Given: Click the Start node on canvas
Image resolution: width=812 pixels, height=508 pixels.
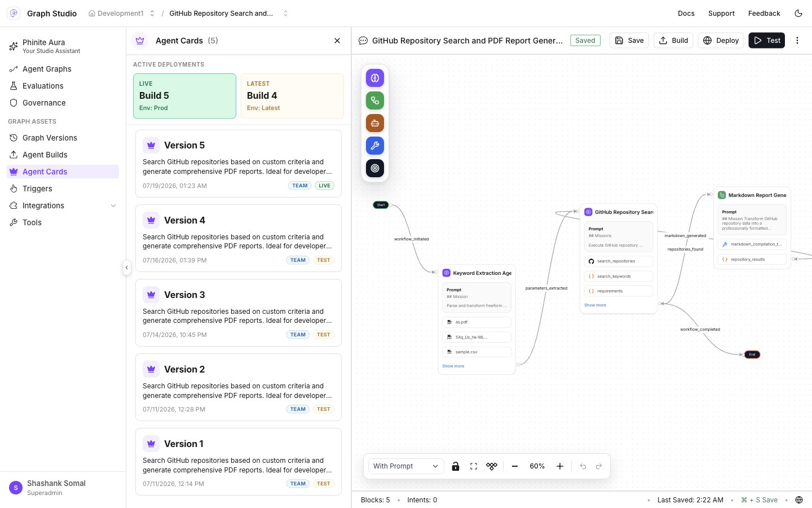Looking at the screenshot, I should (381, 205).
